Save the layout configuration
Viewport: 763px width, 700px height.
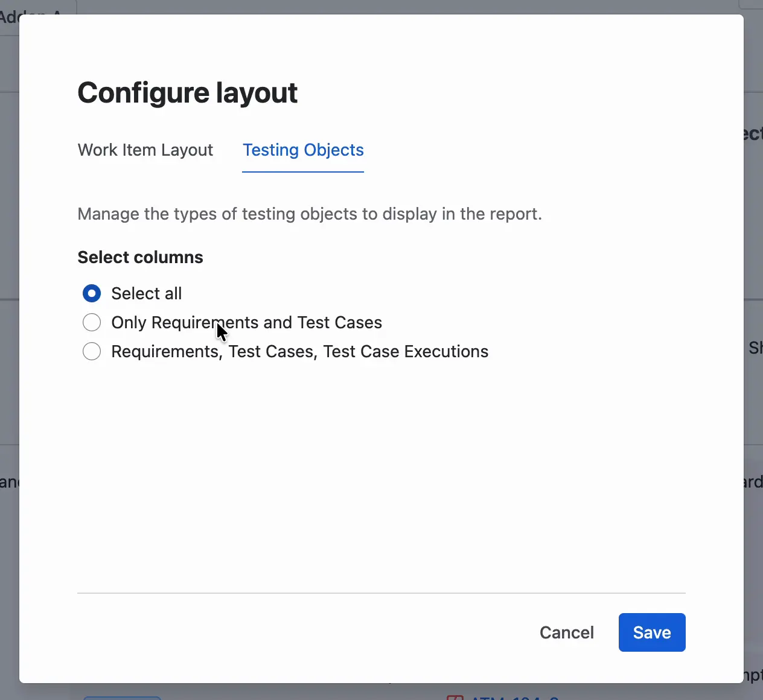click(x=652, y=632)
